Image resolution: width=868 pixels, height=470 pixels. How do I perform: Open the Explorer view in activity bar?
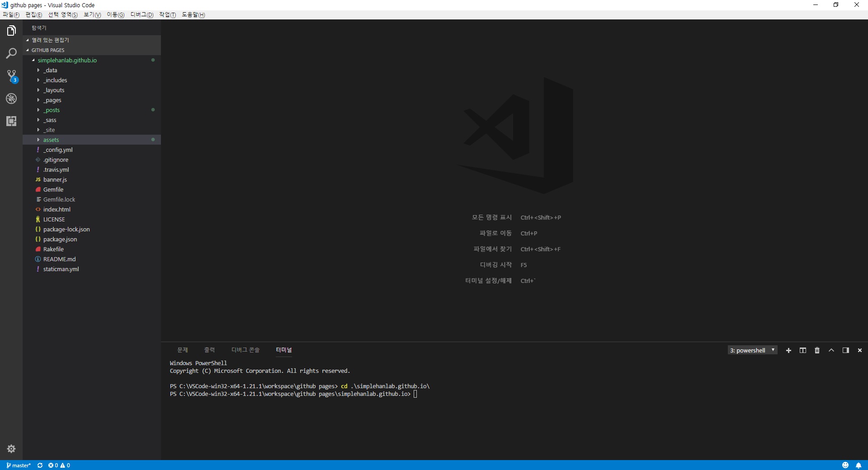coord(11,31)
